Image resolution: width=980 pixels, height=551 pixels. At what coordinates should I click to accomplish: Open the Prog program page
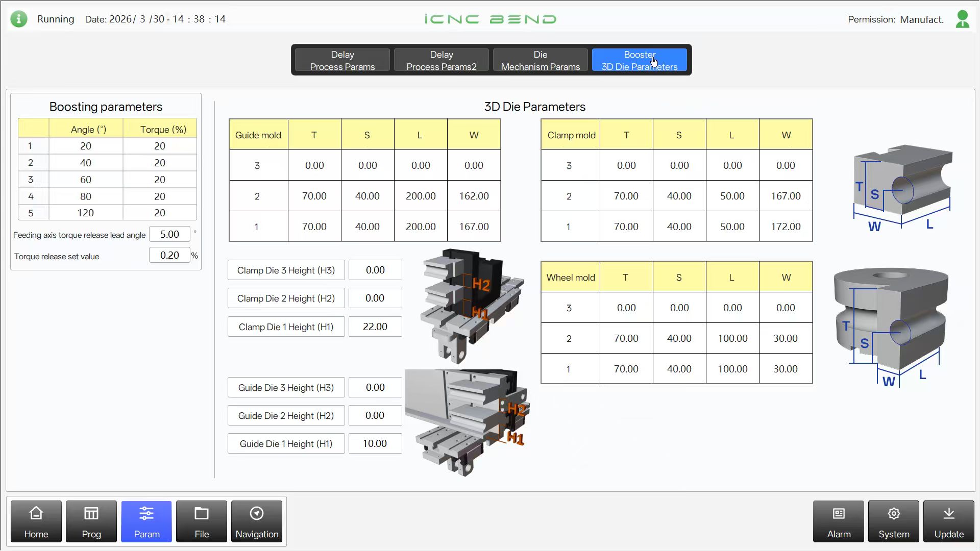click(91, 521)
